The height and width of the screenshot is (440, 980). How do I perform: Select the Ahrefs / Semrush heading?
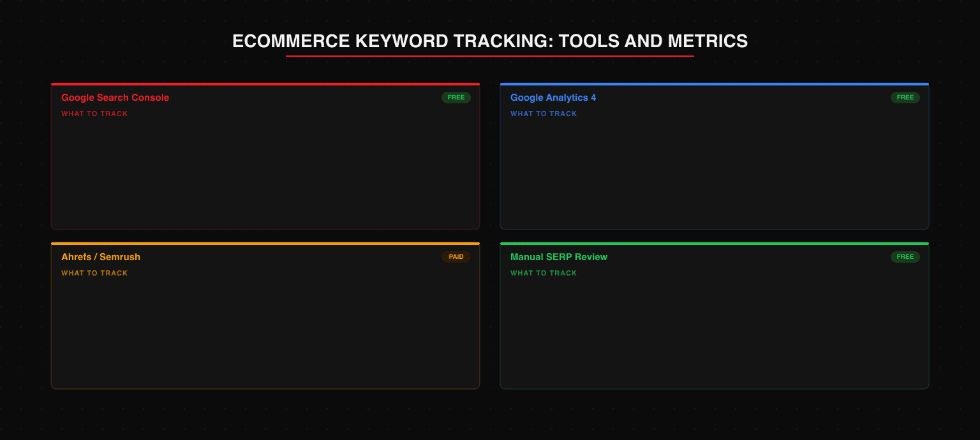(x=101, y=257)
